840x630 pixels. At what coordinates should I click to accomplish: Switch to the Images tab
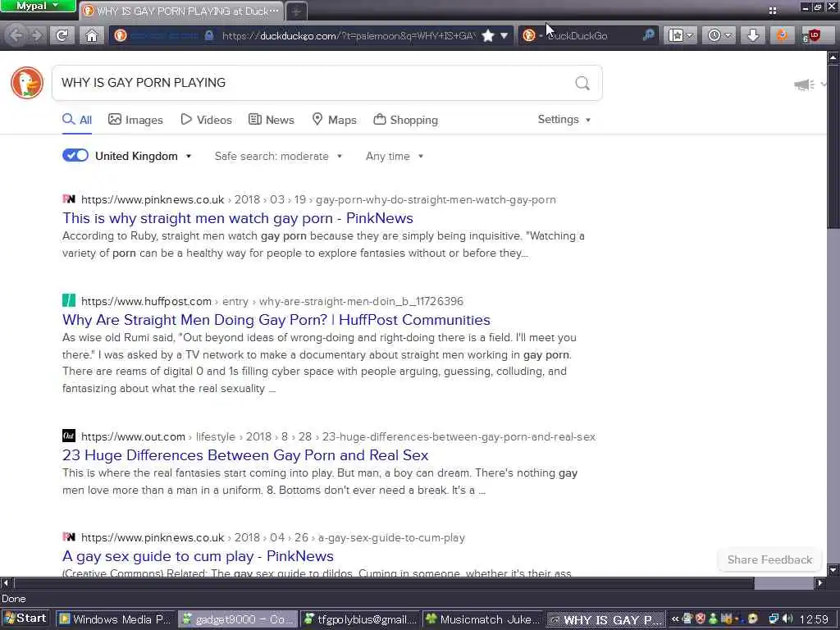pyautogui.click(x=135, y=120)
